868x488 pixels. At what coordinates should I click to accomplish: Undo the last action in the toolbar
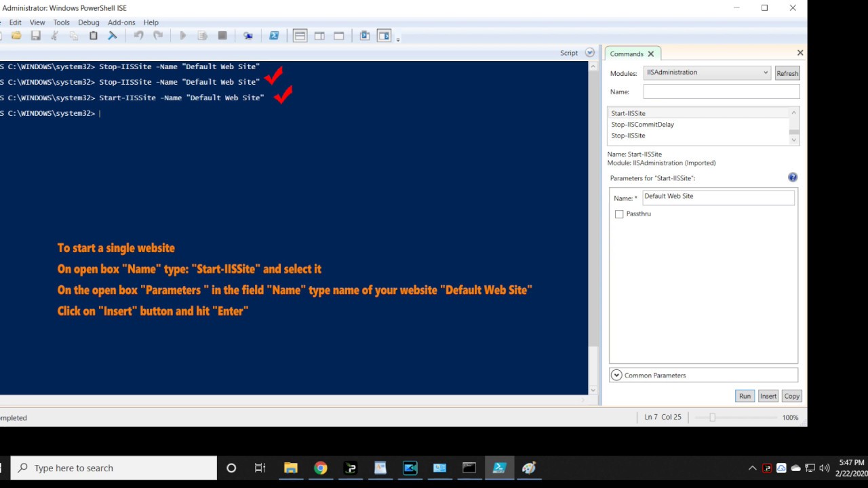click(138, 36)
